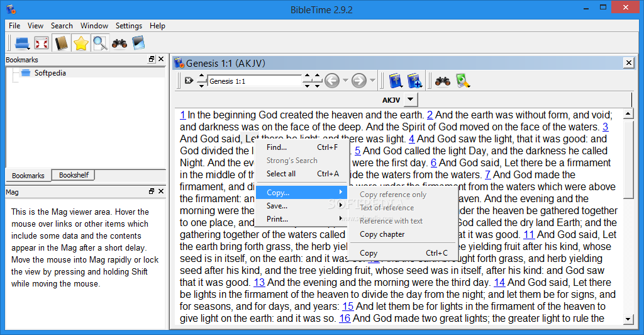Choose Save... in the context menu
The height and width of the screenshot is (335, 644).
(301, 205)
